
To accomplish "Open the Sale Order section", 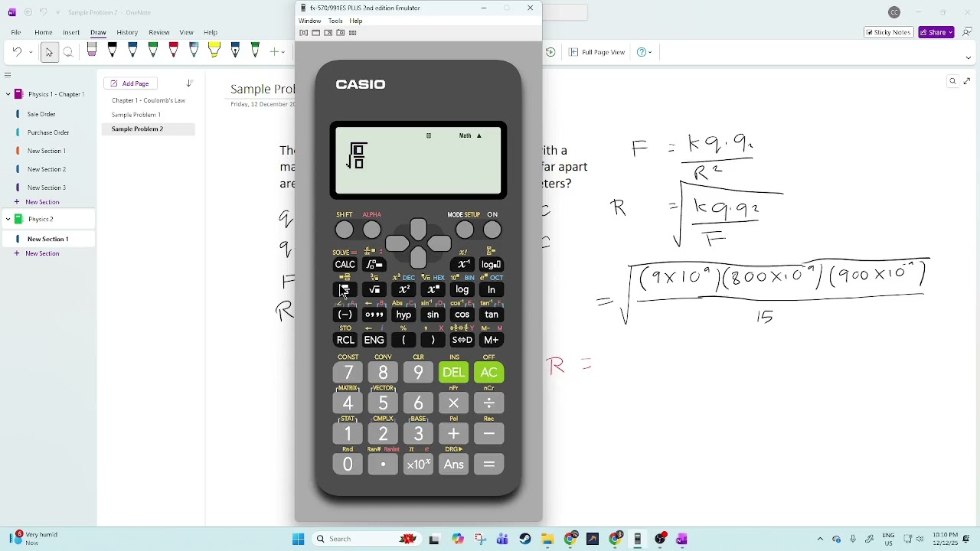I will pos(41,114).
